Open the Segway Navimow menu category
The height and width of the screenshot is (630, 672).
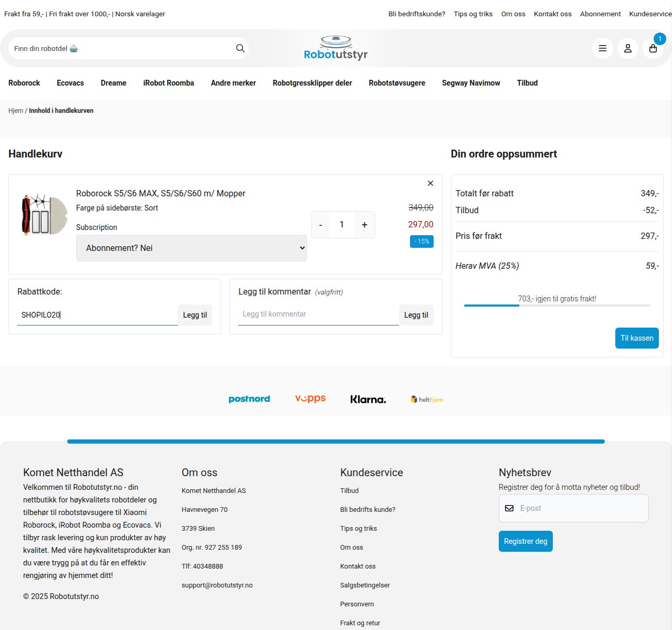(471, 83)
